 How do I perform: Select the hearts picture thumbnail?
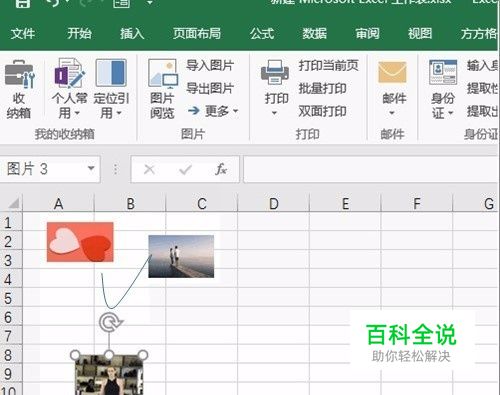coord(80,242)
